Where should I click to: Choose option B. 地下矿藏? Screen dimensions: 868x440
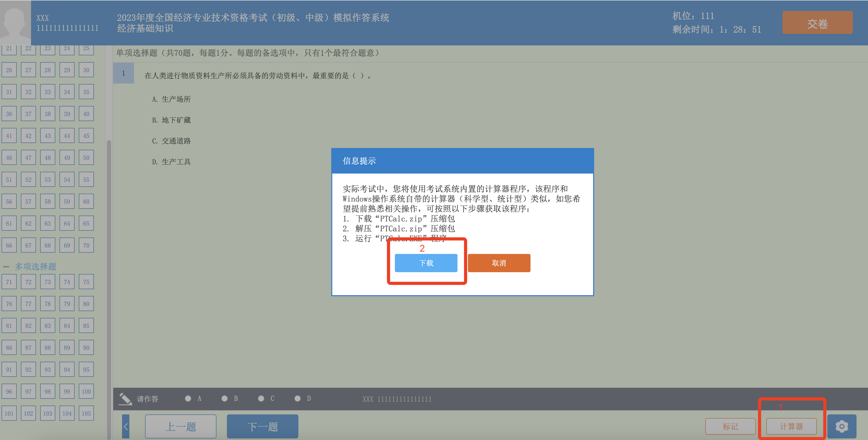[x=171, y=120]
